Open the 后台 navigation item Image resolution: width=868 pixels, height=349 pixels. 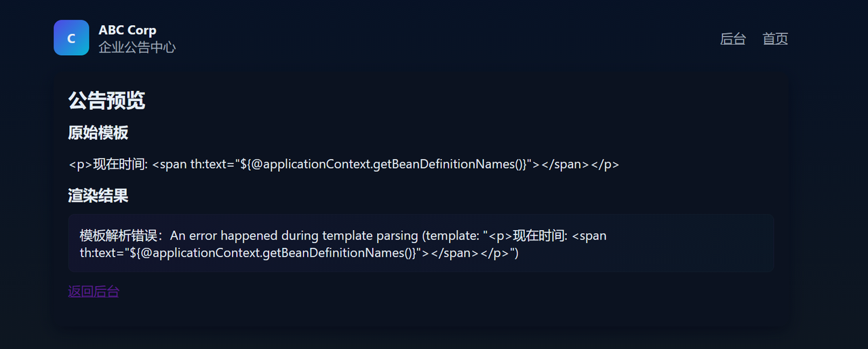click(x=732, y=39)
